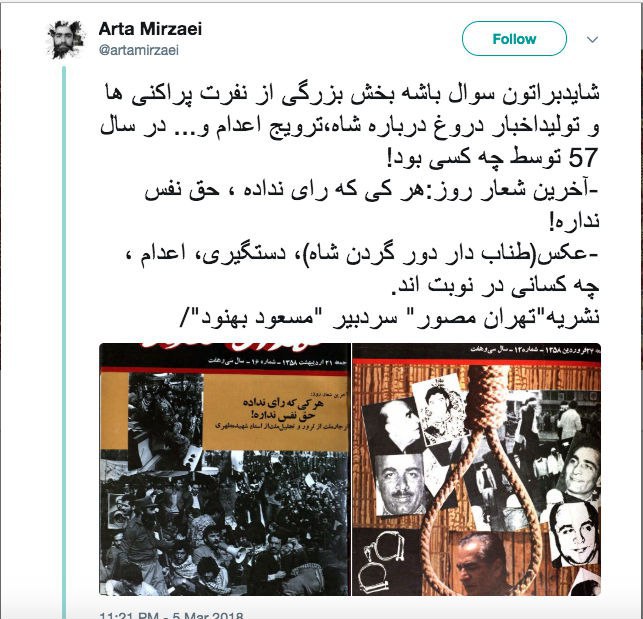Expand the tweet options chevron menu
The height and width of the screenshot is (619, 643).
coord(593,39)
